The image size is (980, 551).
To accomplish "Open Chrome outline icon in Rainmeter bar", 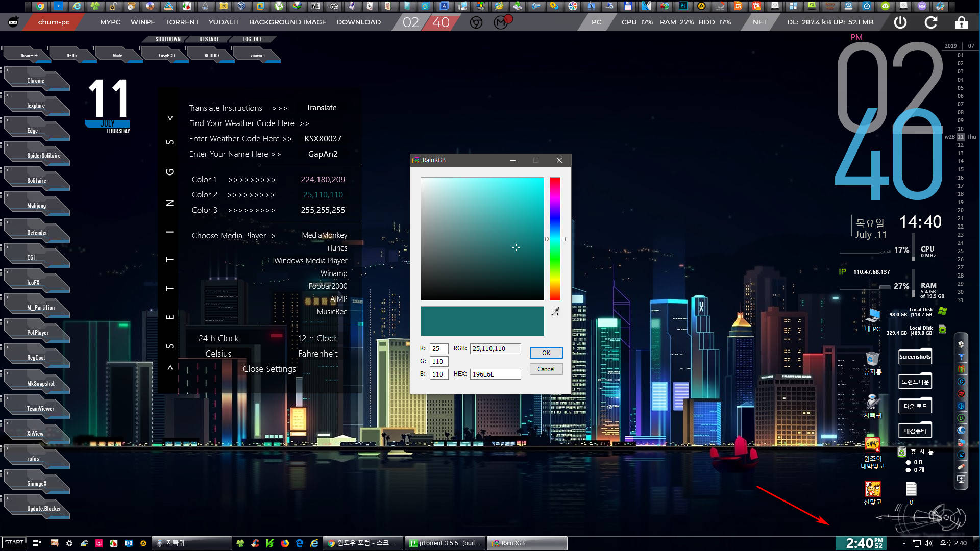I will tap(476, 22).
